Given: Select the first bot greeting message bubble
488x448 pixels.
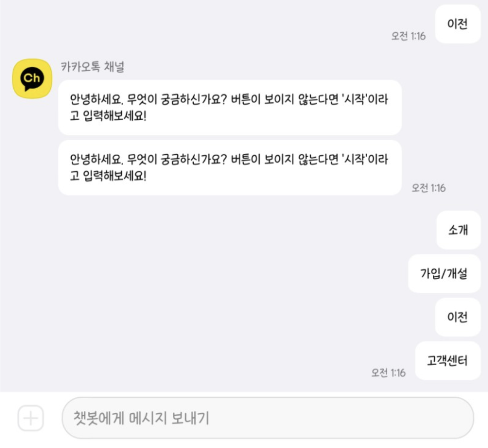Looking at the screenshot, I should pos(230,107).
